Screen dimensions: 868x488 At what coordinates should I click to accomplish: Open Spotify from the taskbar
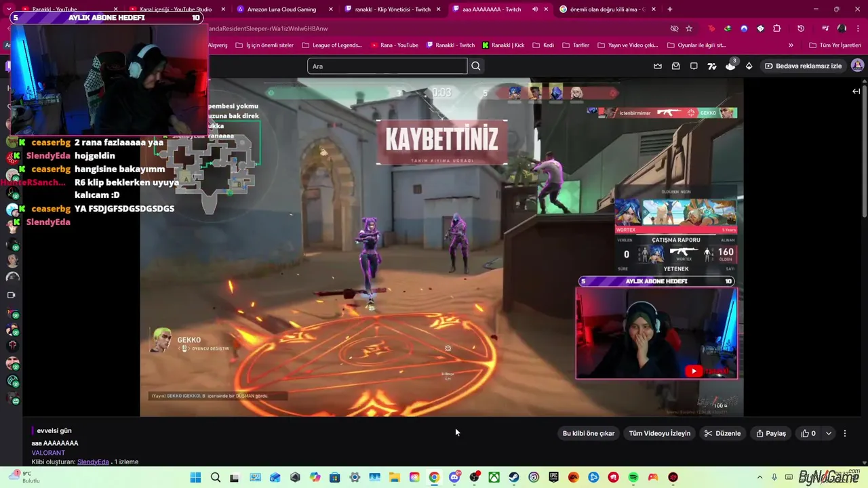(x=633, y=477)
